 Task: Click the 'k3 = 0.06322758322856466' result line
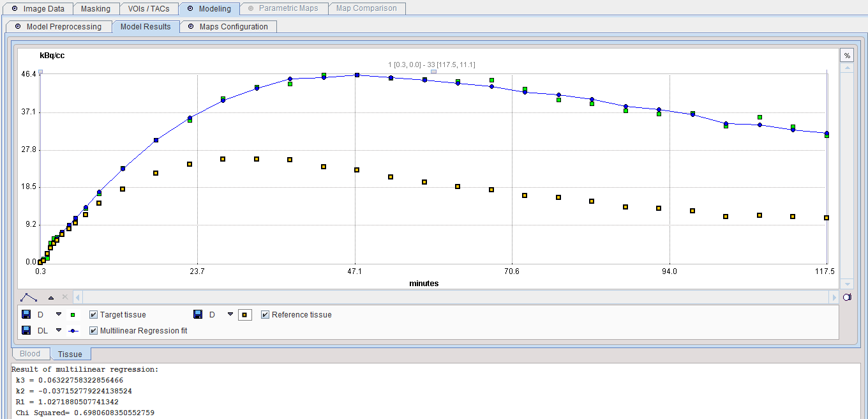(x=70, y=380)
